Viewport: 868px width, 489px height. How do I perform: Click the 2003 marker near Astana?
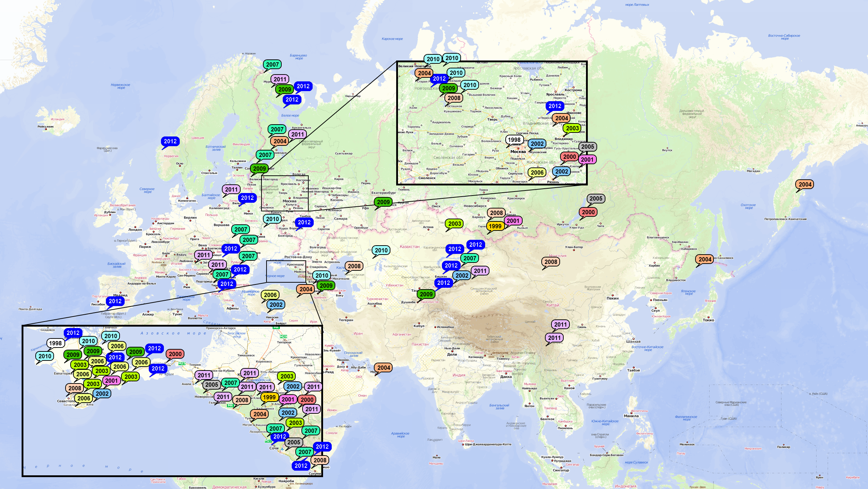pyautogui.click(x=455, y=224)
